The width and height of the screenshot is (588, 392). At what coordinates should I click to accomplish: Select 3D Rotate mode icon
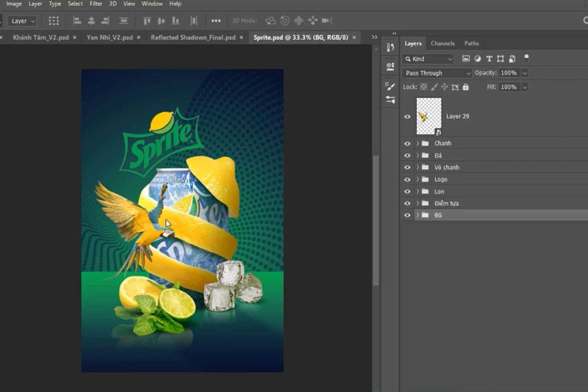(270, 21)
